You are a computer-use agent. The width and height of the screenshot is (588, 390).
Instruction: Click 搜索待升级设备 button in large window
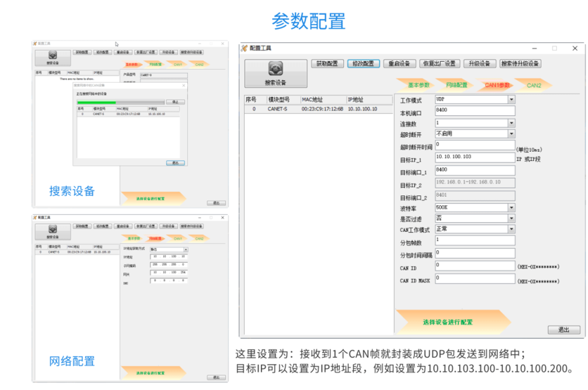coord(520,64)
